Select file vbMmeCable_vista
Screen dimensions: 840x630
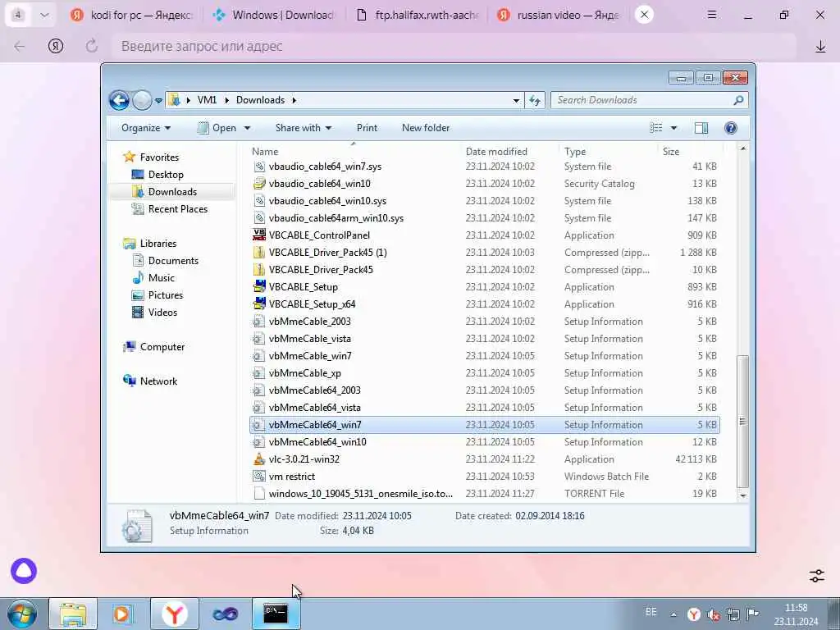(309, 339)
